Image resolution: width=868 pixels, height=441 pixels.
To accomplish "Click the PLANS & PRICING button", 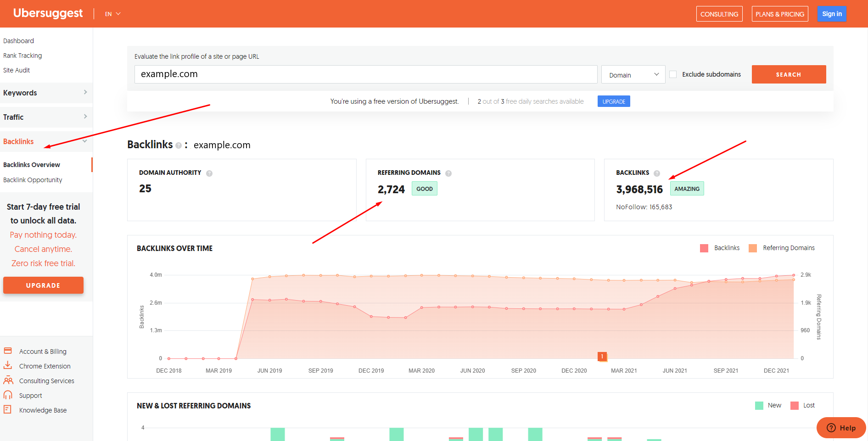I will point(780,14).
